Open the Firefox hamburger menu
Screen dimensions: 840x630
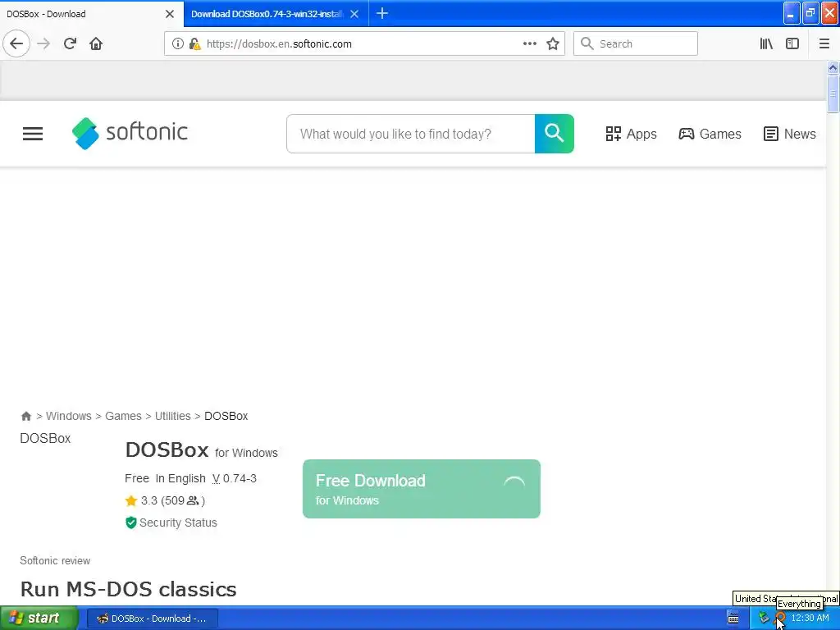(x=824, y=43)
